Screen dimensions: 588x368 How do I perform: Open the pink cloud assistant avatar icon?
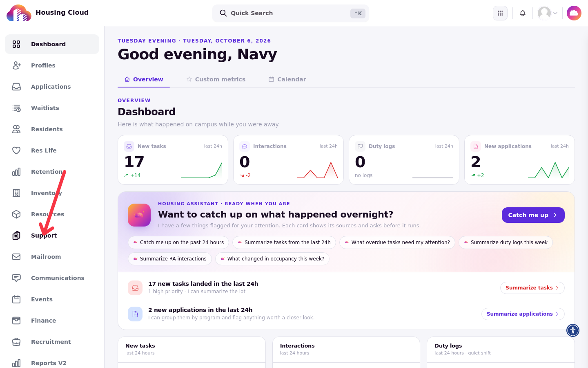574,13
